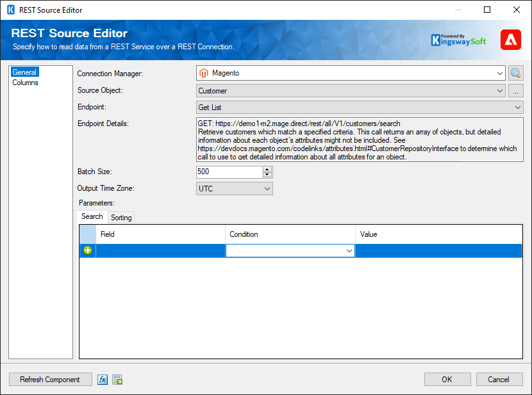Click the KingswaySoft logo
The width and height of the screenshot is (532, 395).
point(458,40)
